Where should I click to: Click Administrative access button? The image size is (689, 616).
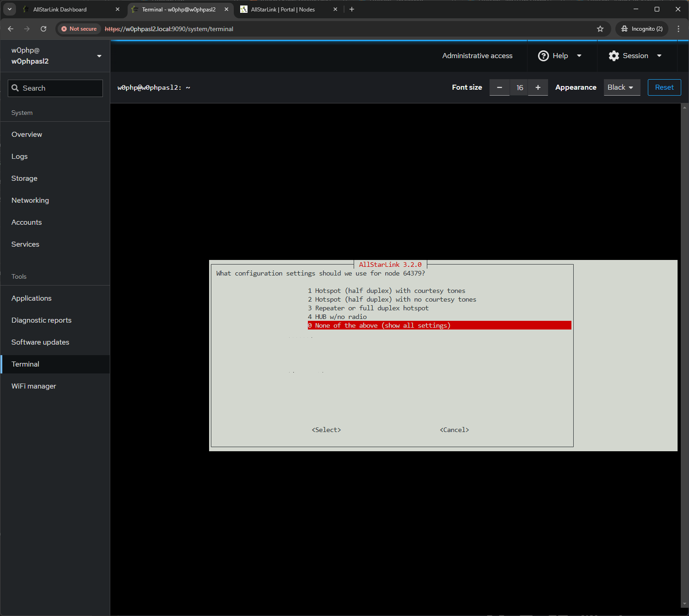[477, 56]
